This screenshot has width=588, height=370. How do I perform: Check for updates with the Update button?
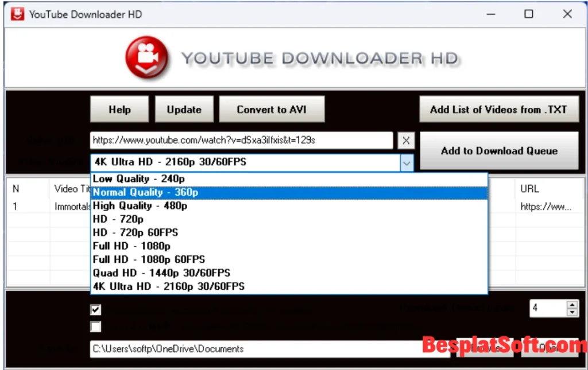point(184,109)
